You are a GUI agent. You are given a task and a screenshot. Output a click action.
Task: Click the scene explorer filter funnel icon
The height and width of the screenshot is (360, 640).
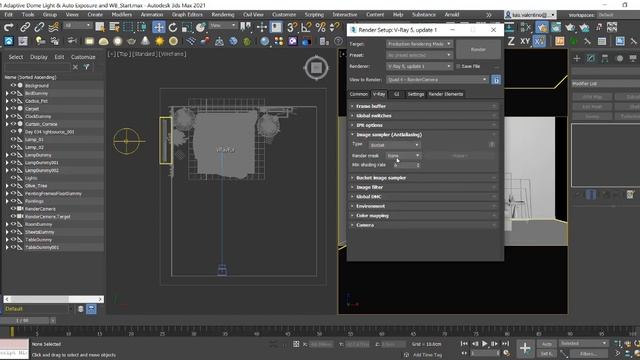87,67
